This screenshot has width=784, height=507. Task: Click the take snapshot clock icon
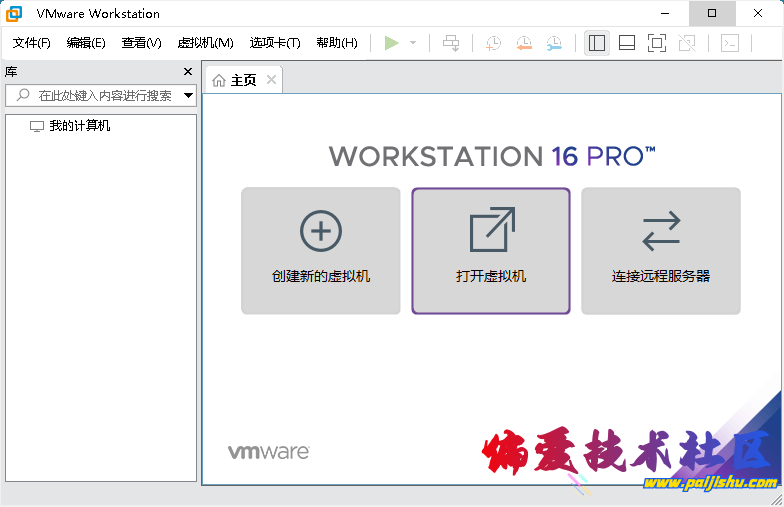493,43
